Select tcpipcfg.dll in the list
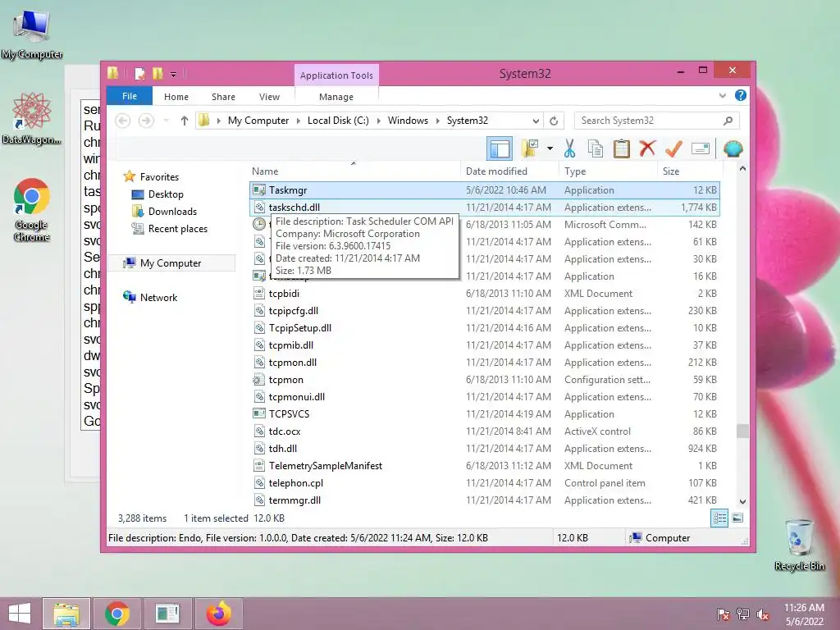This screenshot has width=840, height=630. tap(484, 311)
